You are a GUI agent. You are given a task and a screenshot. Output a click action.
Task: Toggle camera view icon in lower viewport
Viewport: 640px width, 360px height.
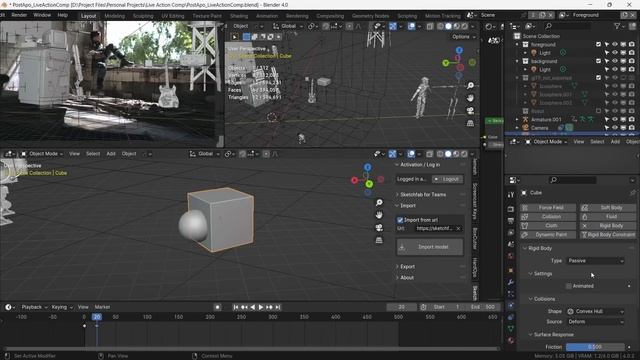[x=379, y=227]
